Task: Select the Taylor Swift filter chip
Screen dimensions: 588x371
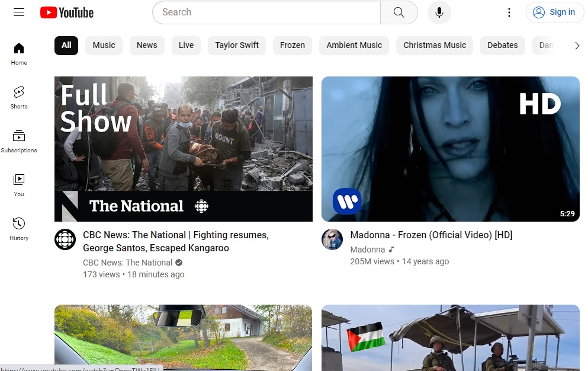Action: pyautogui.click(x=237, y=46)
